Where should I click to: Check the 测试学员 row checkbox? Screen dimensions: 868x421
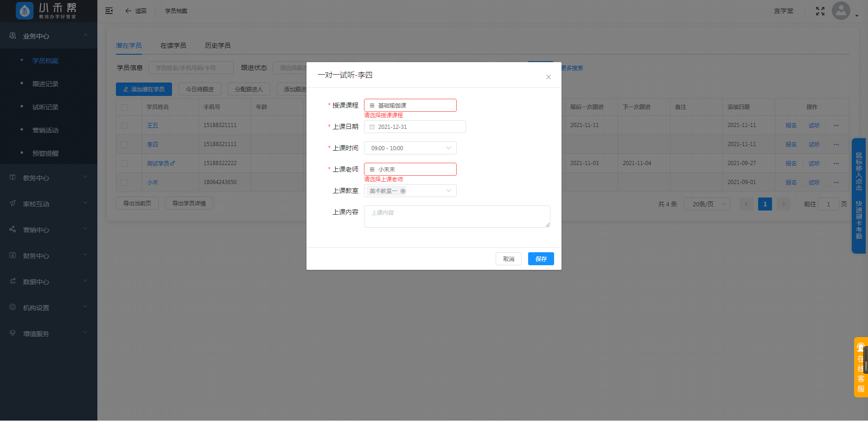(124, 164)
